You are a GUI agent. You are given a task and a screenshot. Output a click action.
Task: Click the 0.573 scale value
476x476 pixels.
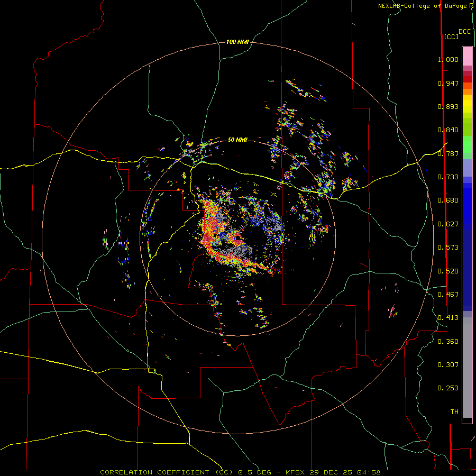tap(448, 248)
